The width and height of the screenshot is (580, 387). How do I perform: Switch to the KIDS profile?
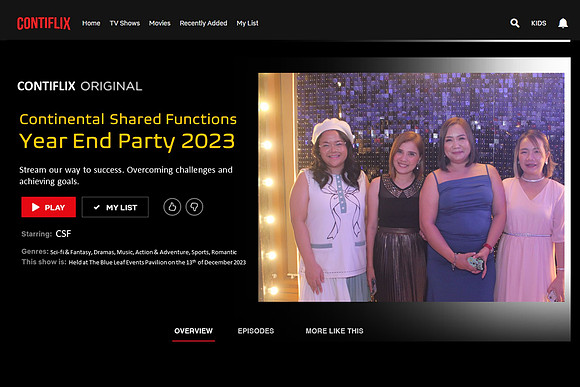tap(539, 23)
